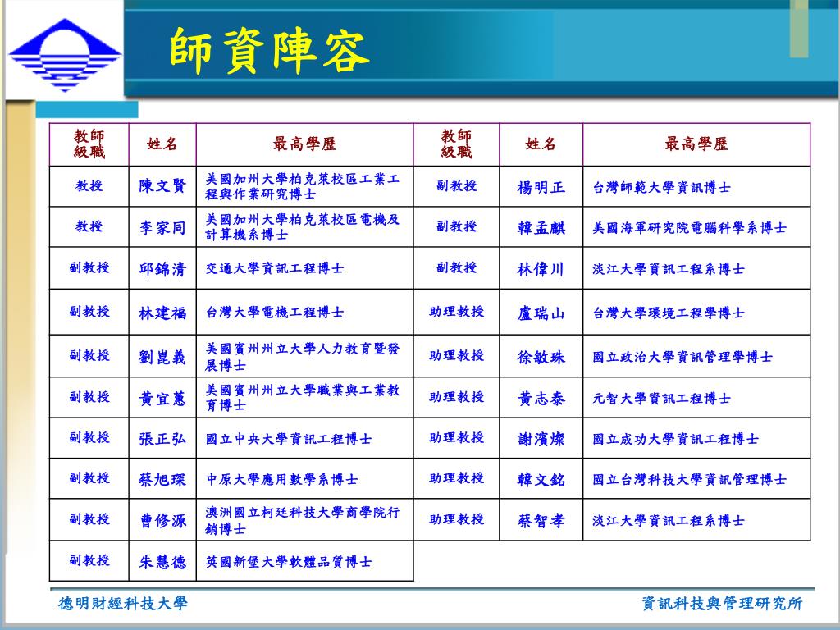Image resolution: width=840 pixels, height=630 pixels.
Task: Click 教授 rank in 陳文賢 row
Action: [x=89, y=185]
